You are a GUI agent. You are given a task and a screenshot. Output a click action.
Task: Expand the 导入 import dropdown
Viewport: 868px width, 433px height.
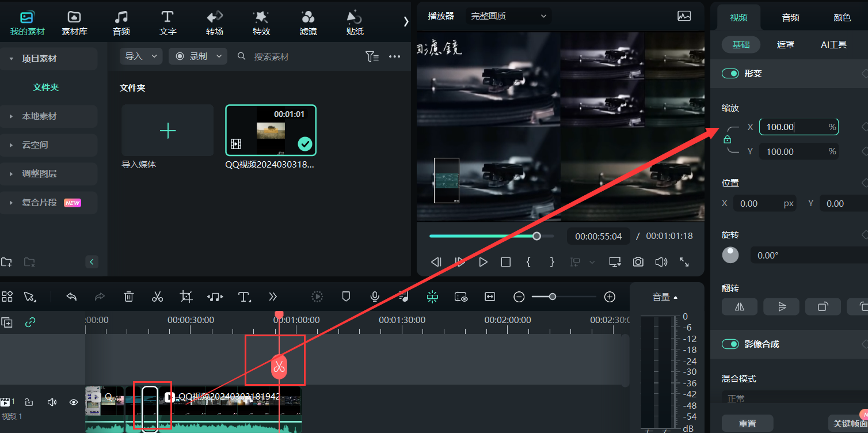click(x=141, y=56)
